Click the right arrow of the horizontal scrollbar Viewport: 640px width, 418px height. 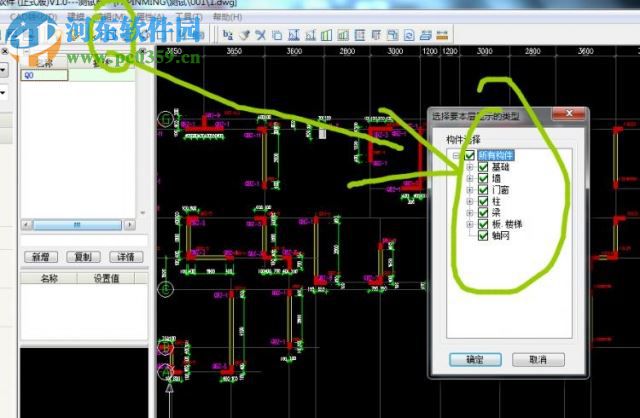point(130,225)
